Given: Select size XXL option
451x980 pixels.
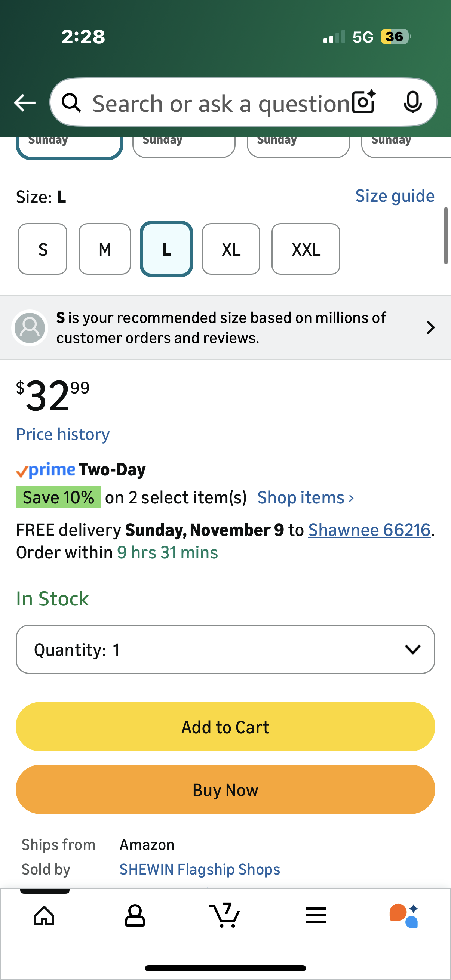Looking at the screenshot, I should coord(306,249).
